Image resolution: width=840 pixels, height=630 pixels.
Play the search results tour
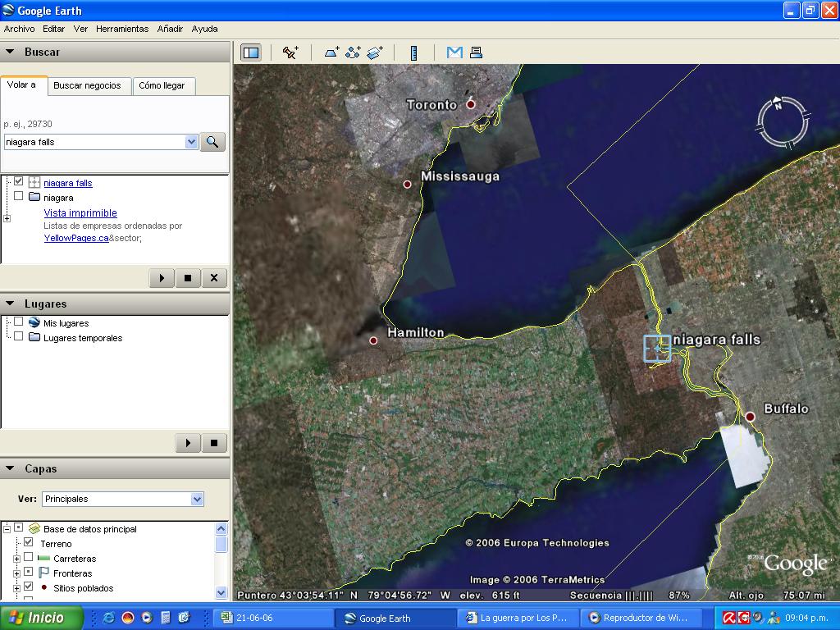point(162,278)
